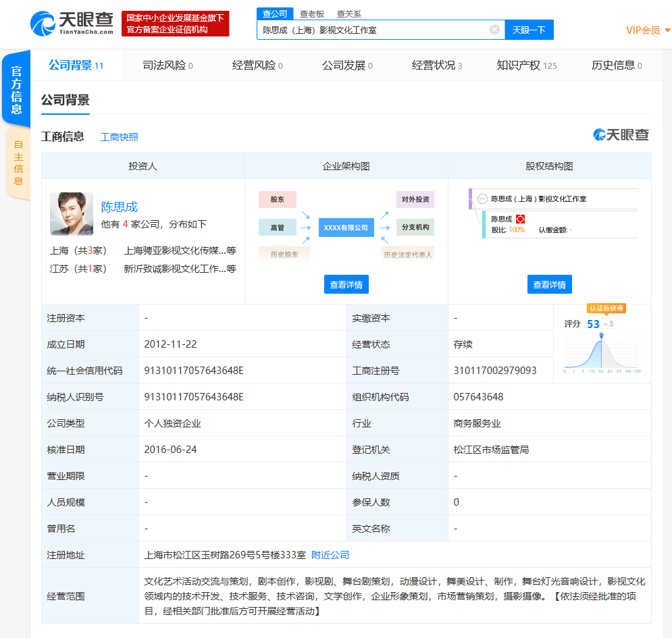This screenshot has height=638, width=672.
Task: Click 查看详情 under 股权结构图
Action: coord(550,284)
